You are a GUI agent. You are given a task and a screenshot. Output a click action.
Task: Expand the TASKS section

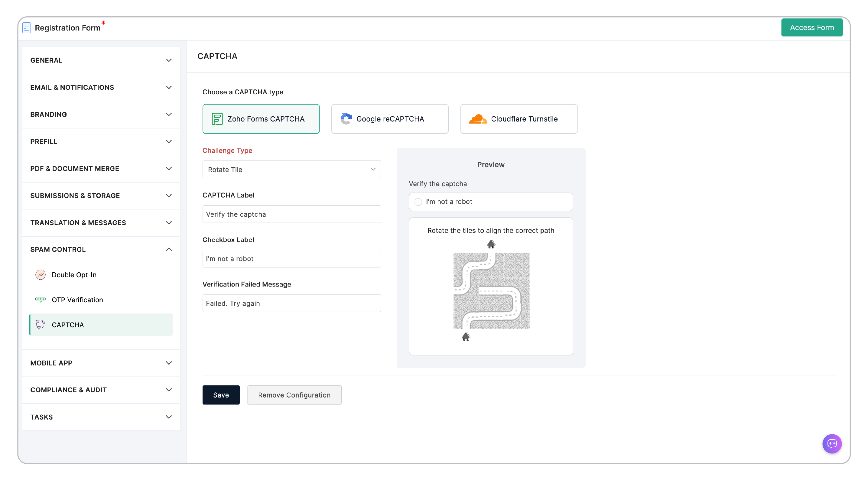pos(101,417)
